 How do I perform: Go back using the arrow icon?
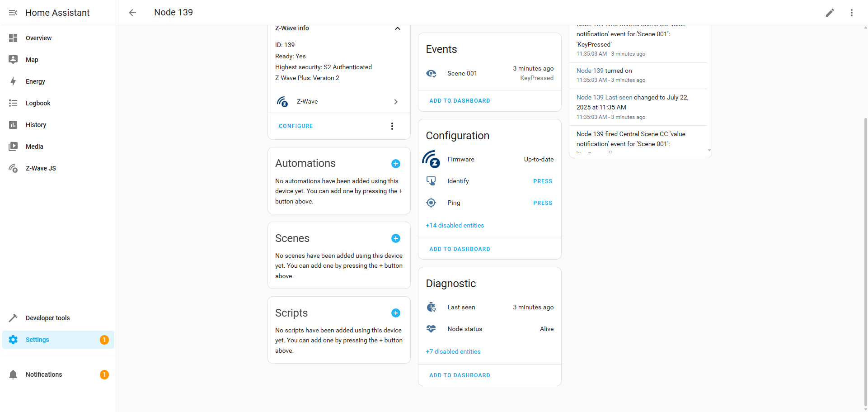(132, 13)
